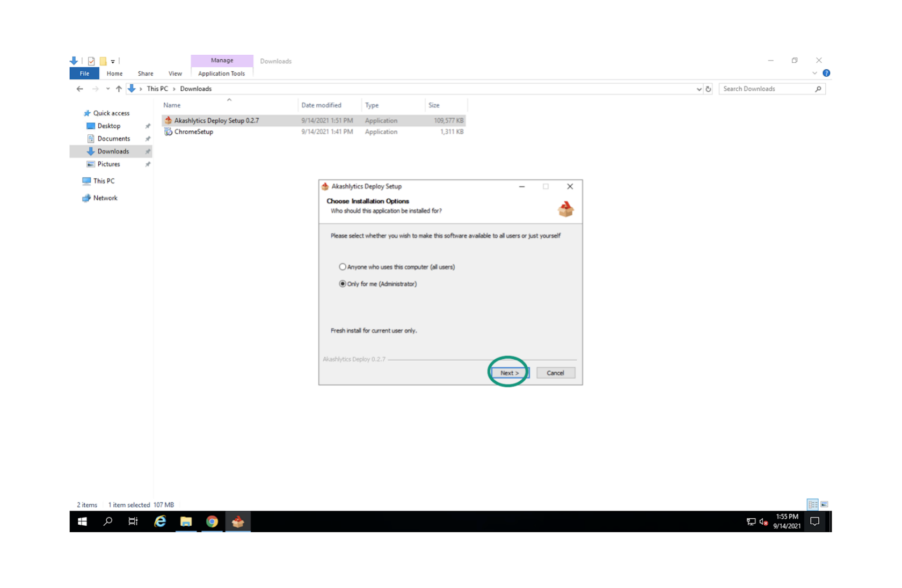Viewport: 902px width, 588px height.
Task: Switch to details view layout
Action: tap(813, 504)
